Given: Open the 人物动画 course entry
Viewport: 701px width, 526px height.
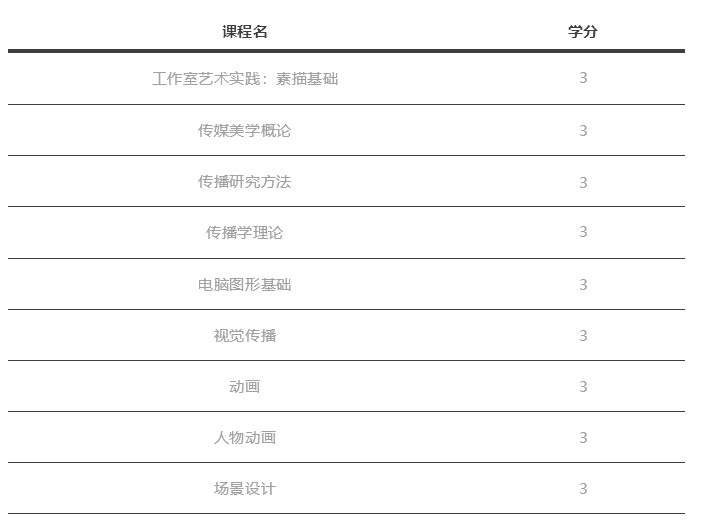Looking at the screenshot, I should pyautogui.click(x=245, y=437).
